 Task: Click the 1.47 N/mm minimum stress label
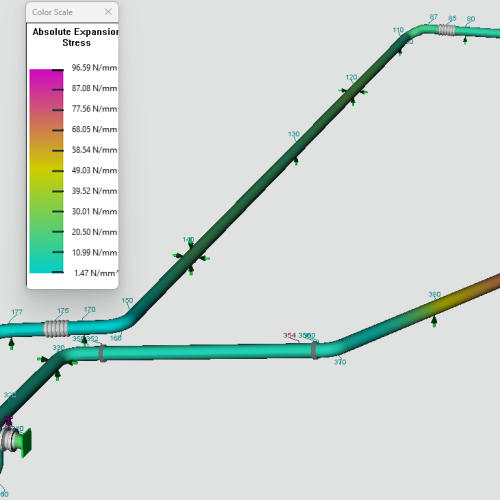[x=96, y=273]
